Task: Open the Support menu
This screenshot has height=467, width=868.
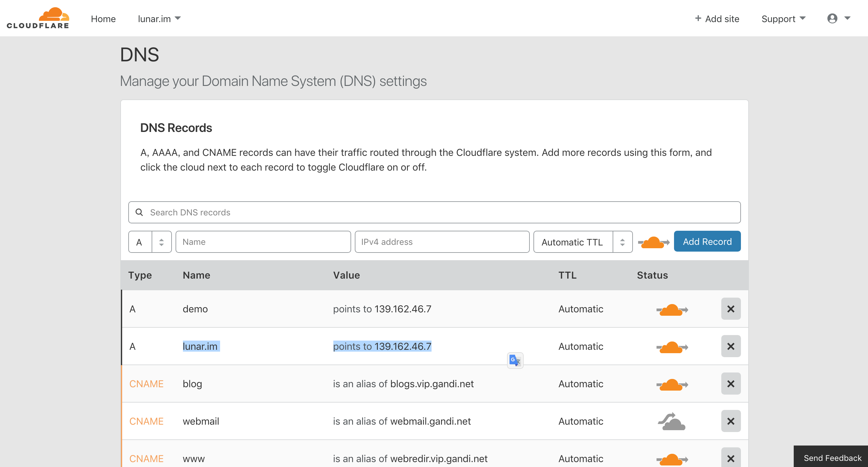Action: pos(783,19)
